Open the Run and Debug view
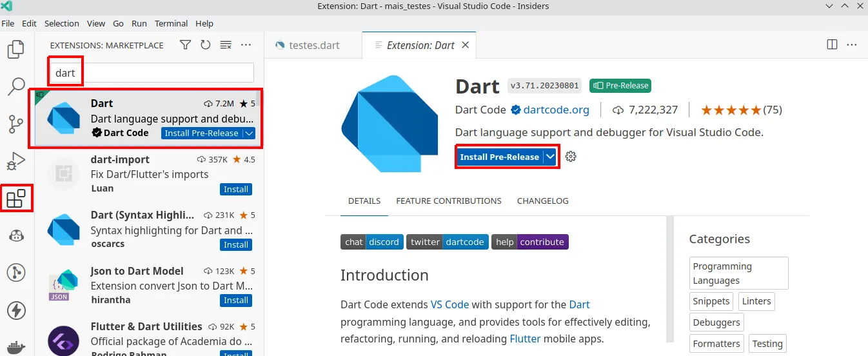Image resolution: width=868 pixels, height=356 pixels. (x=15, y=161)
